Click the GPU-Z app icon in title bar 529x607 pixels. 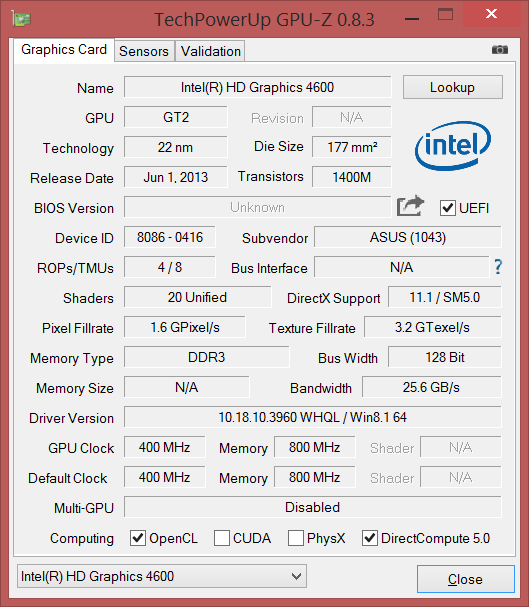[21, 18]
